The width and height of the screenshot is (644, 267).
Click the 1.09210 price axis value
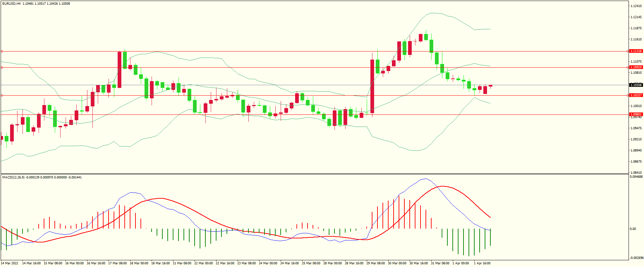[636, 139]
